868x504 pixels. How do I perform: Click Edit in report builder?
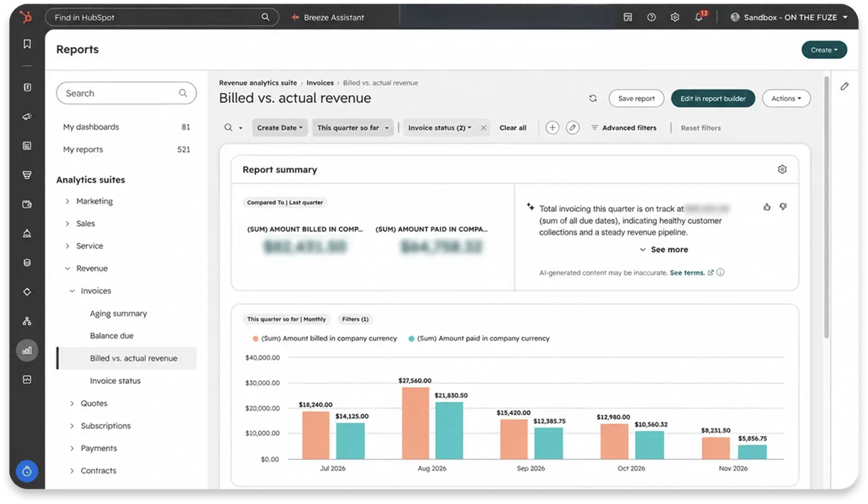pyautogui.click(x=713, y=98)
